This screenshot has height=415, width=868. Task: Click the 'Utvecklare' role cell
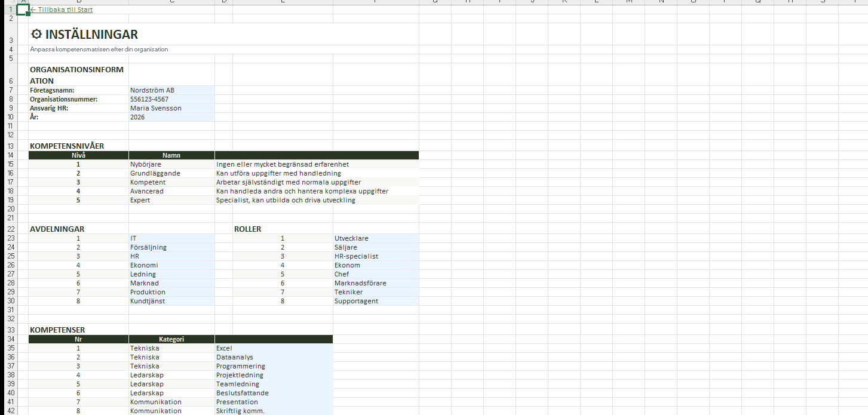pos(375,238)
